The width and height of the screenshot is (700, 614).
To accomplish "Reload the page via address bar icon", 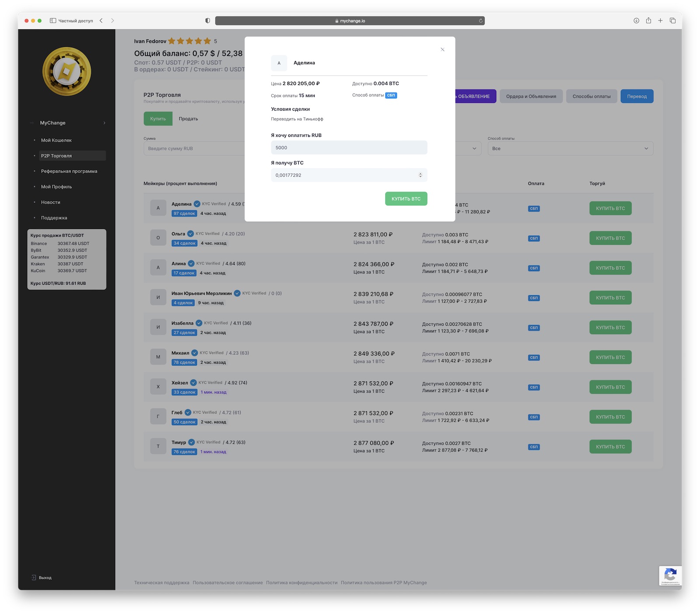I will tap(480, 21).
